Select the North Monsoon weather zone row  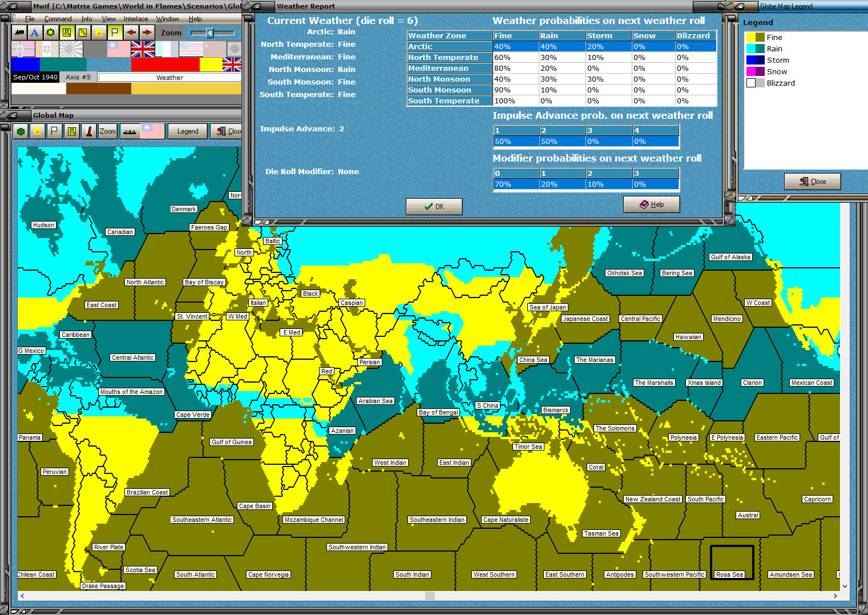coord(562,79)
